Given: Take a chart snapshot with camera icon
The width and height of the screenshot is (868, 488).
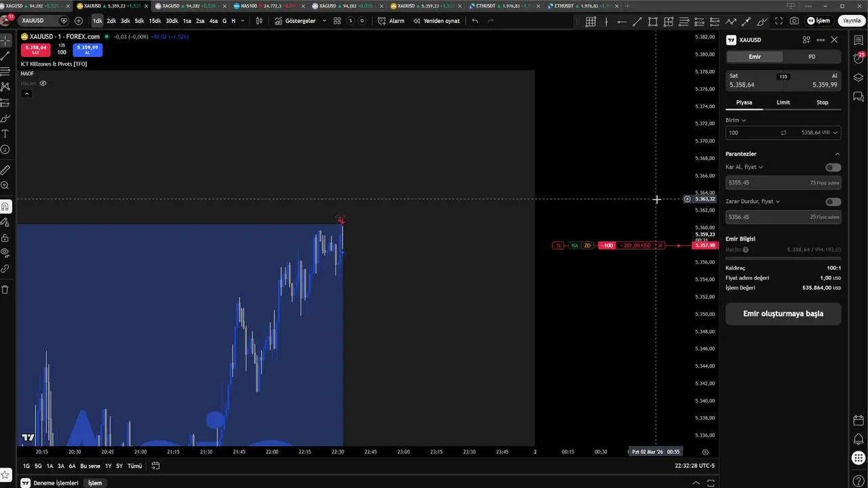Looking at the screenshot, I should click(x=794, y=21).
